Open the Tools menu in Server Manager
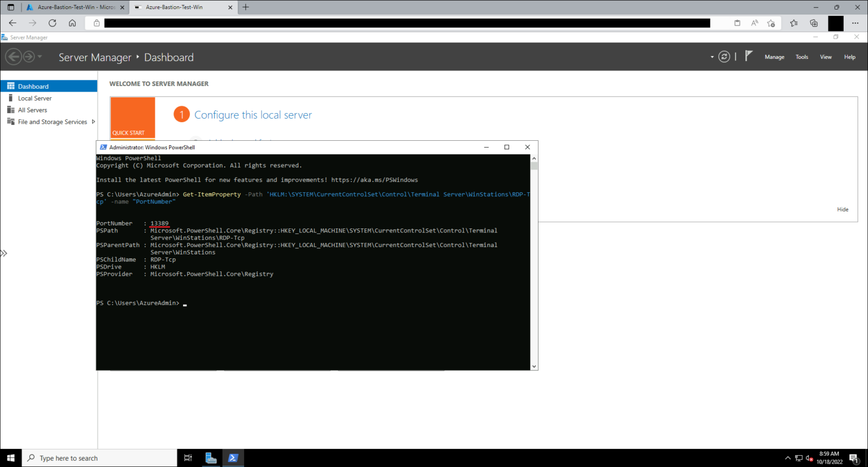The width and height of the screenshot is (868, 467). pyautogui.click(x=801, y=57)
